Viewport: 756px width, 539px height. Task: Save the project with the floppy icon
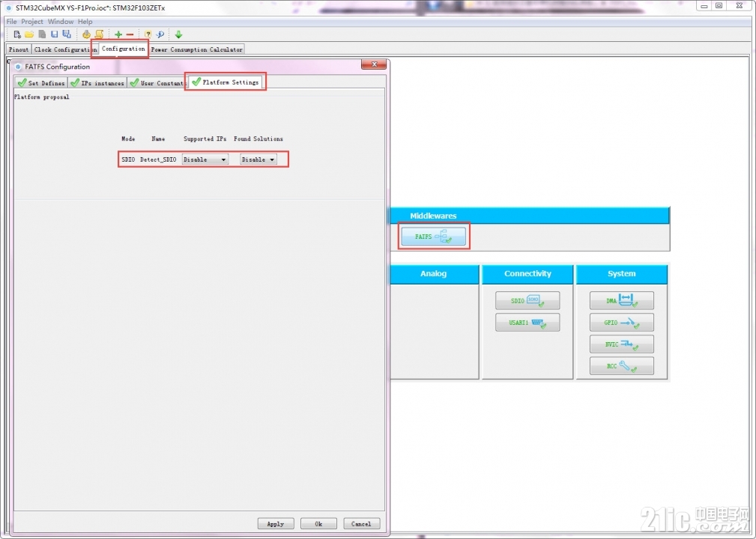tap(55, 34)
